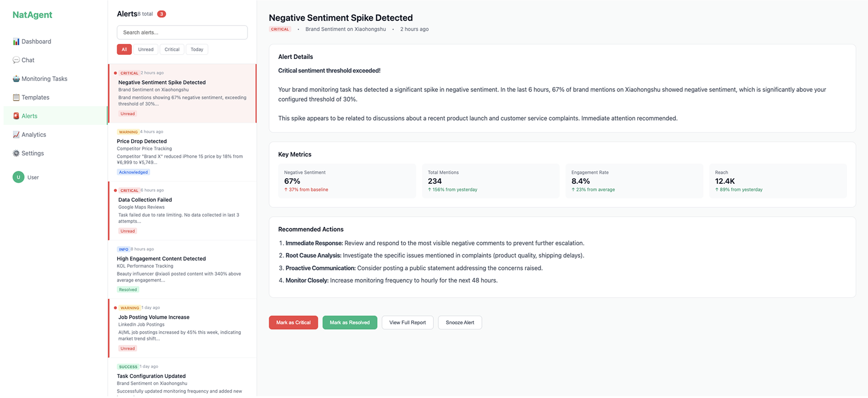This screenshot has width=868, height=398.
Task: Snooze the current alert
Action: pos(460,323)
